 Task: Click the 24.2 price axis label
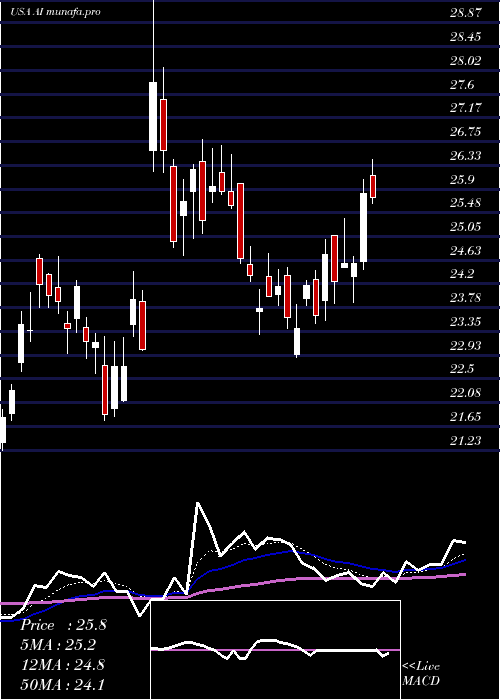[462, 274]
